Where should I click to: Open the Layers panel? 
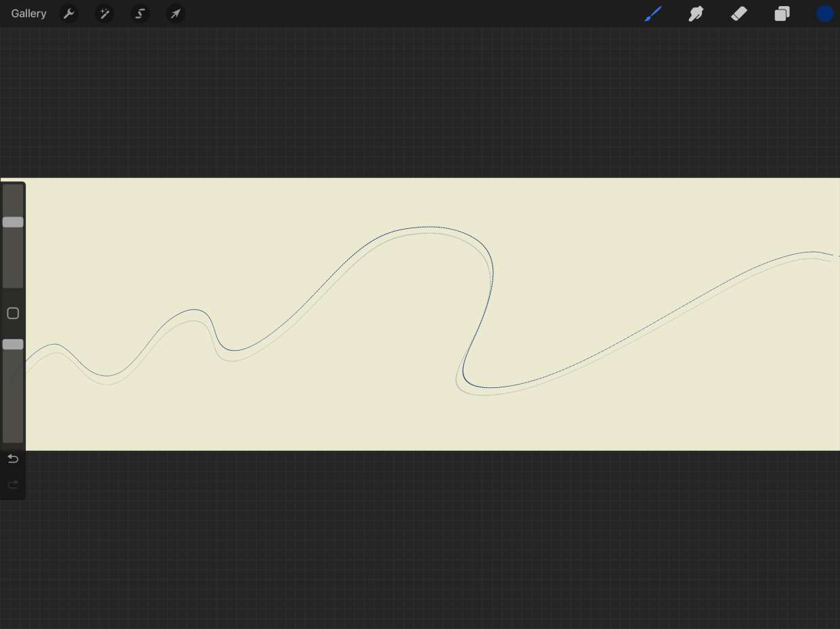click(x=782, y=14)
